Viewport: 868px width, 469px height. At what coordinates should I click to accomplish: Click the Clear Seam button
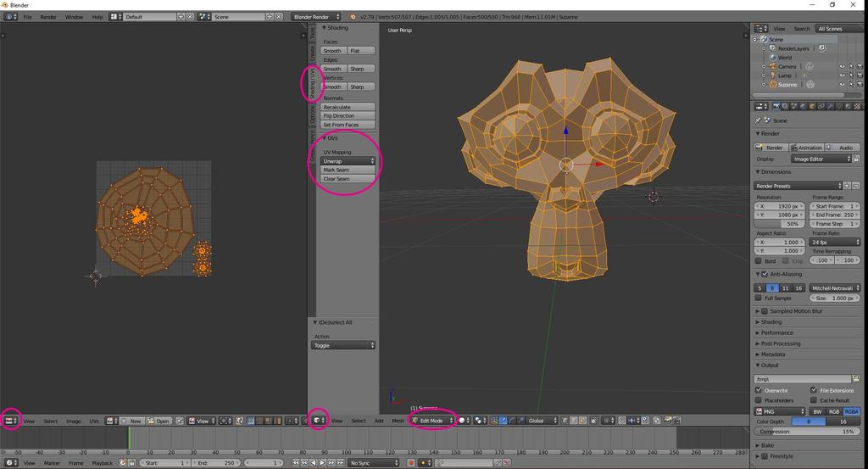tap(348, 179)
